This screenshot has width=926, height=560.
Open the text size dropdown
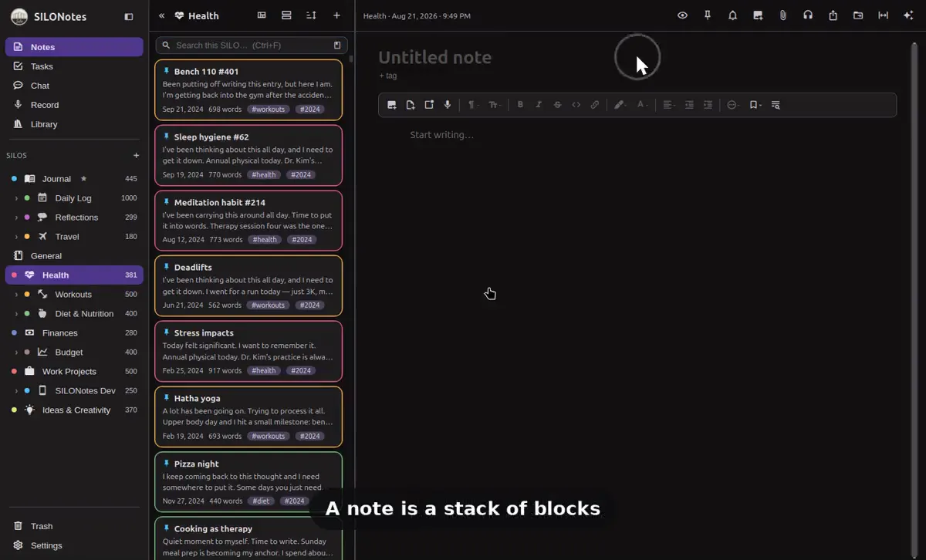click(x=495, y=105)
